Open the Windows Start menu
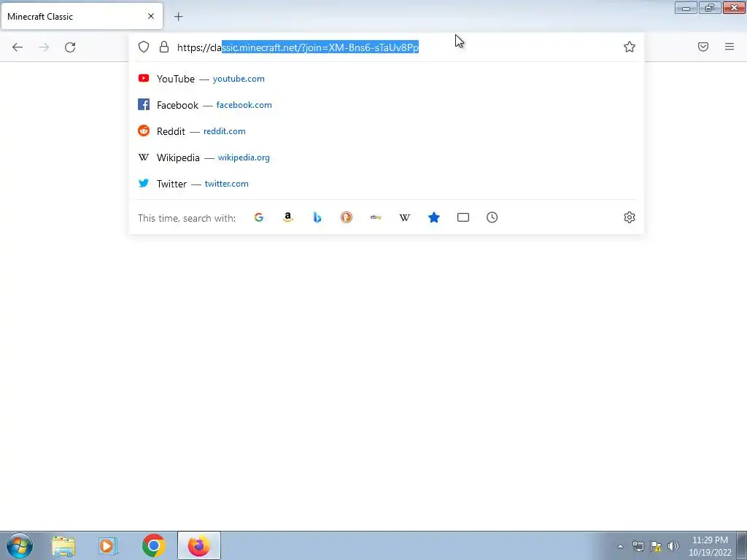Screen dimensions: 747x560 point(20,545)
